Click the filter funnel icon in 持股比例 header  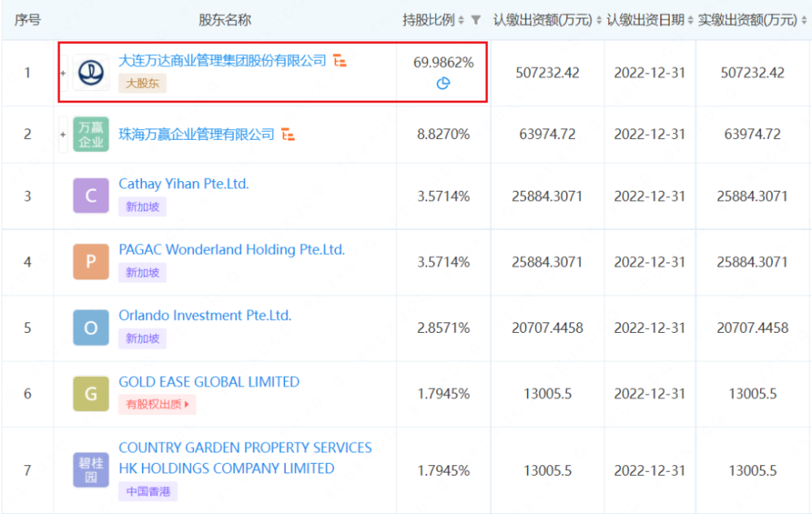(x=476, y=20)
